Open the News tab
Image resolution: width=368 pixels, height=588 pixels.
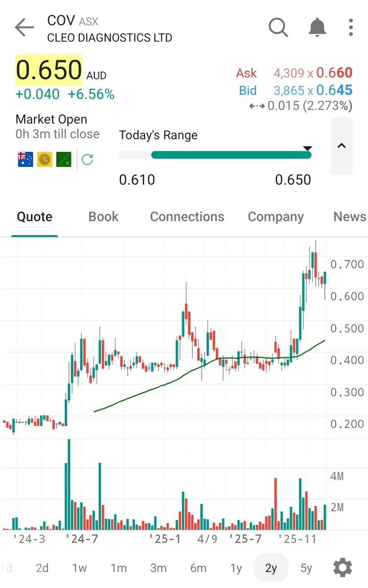pos(349,217)
